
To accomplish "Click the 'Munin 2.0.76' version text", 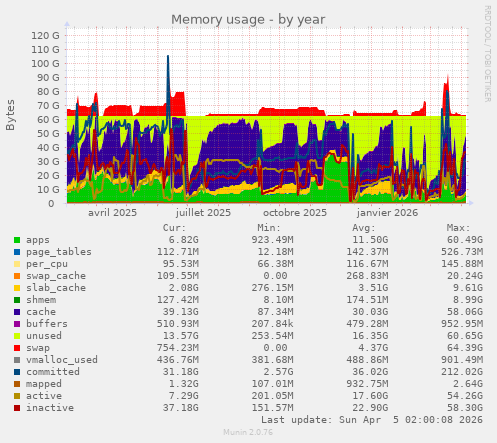I will point(248,432).
